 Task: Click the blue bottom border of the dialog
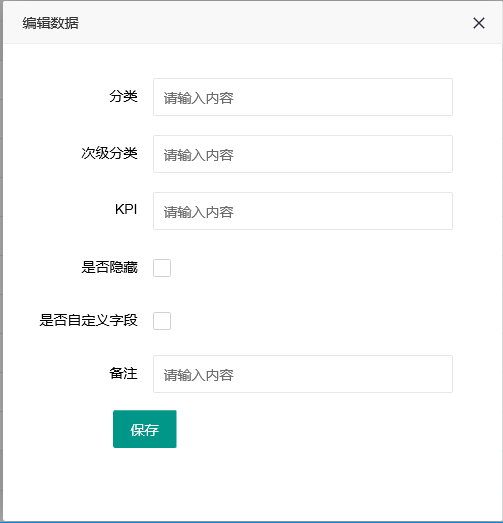point(253,522)
